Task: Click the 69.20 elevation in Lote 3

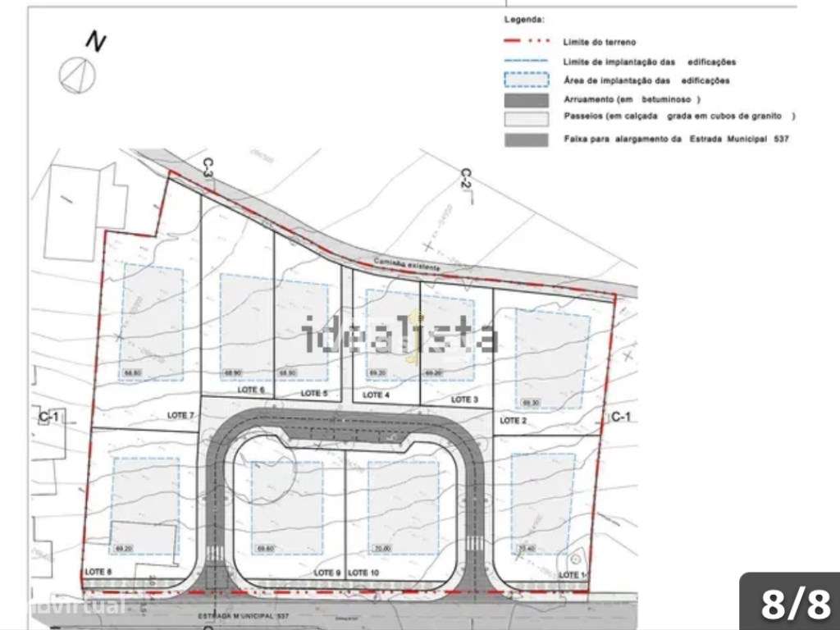Action: (x=433, y=373)
